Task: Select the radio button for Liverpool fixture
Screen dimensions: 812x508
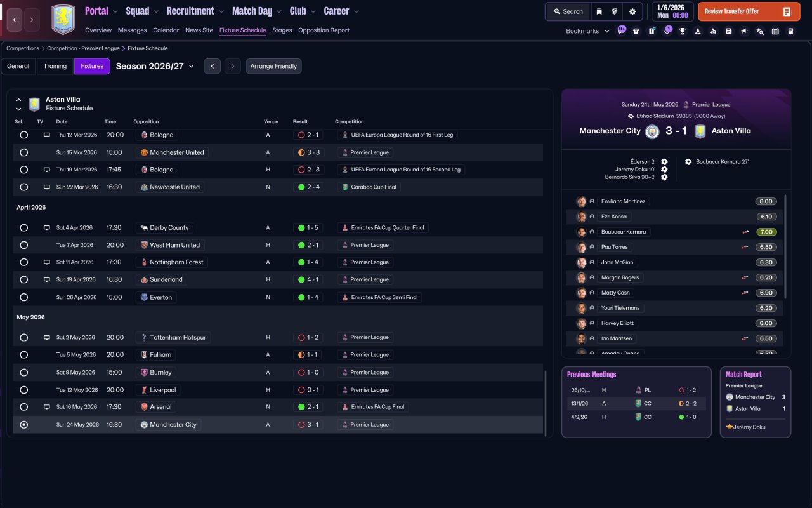Action: pyautogui.click(x=24, y=390)
